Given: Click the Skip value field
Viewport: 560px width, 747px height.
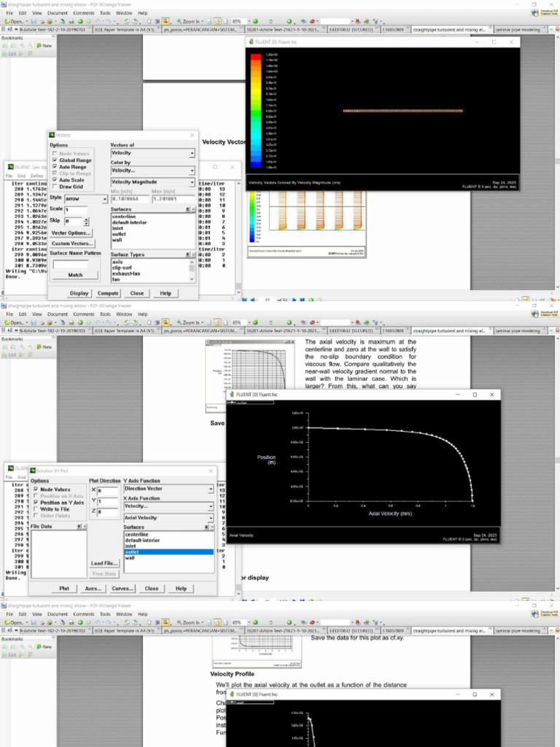Looking at the screenshot, I should click(73, 222).
